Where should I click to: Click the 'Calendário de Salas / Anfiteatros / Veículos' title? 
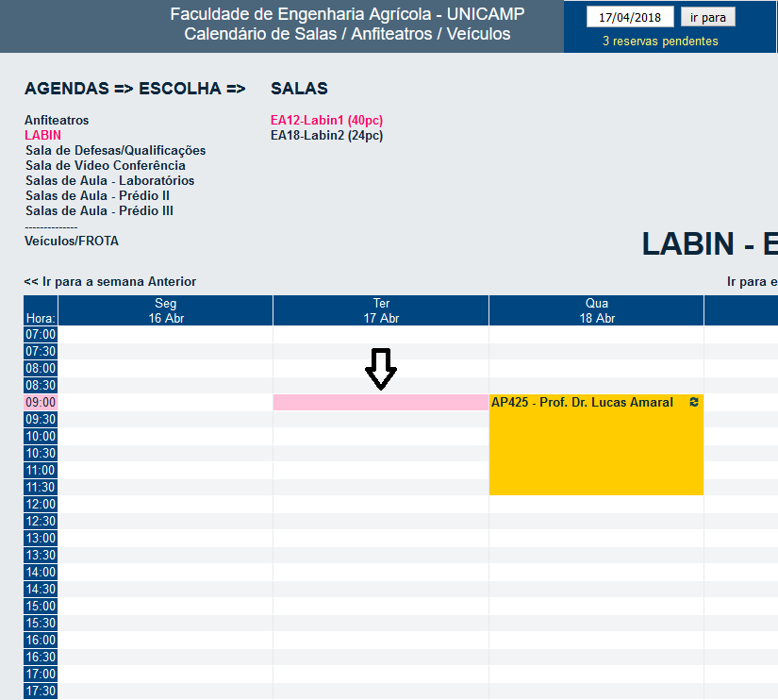pyautogui.click(x=347, y=34)
